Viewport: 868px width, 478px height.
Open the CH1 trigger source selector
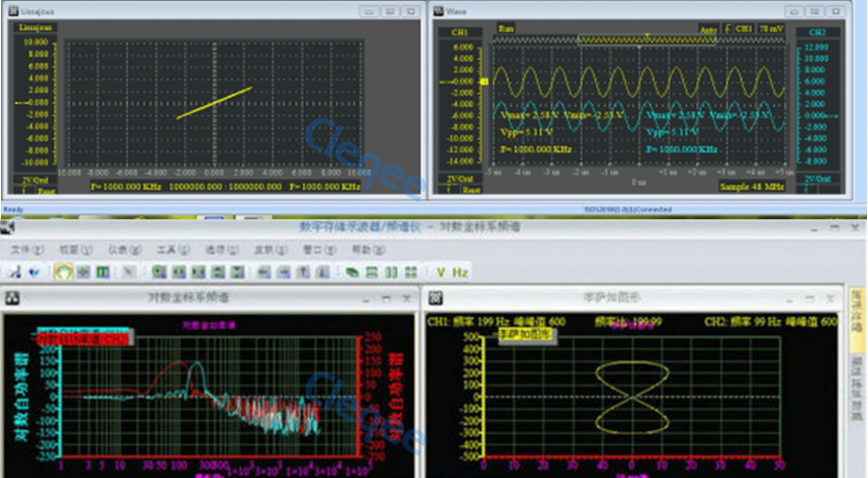(x=745, y=29)
